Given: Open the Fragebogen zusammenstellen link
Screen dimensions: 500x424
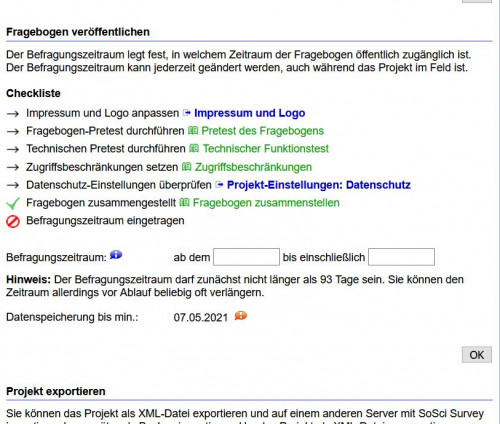Looking at the screenshot, I should pyautogui.click(x=266, y=203).
